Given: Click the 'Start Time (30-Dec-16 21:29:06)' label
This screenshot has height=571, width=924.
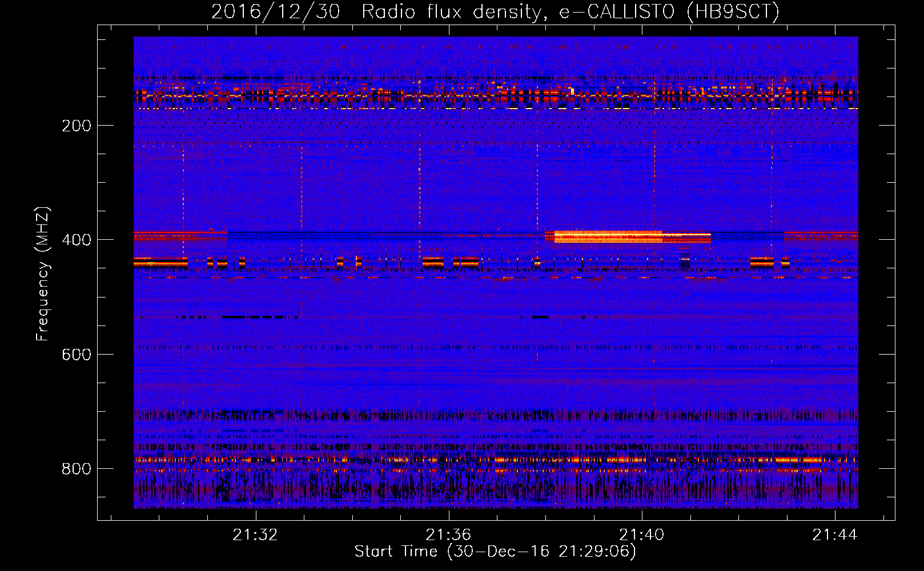Looking at the screenshot, I should tap(495, 552).
